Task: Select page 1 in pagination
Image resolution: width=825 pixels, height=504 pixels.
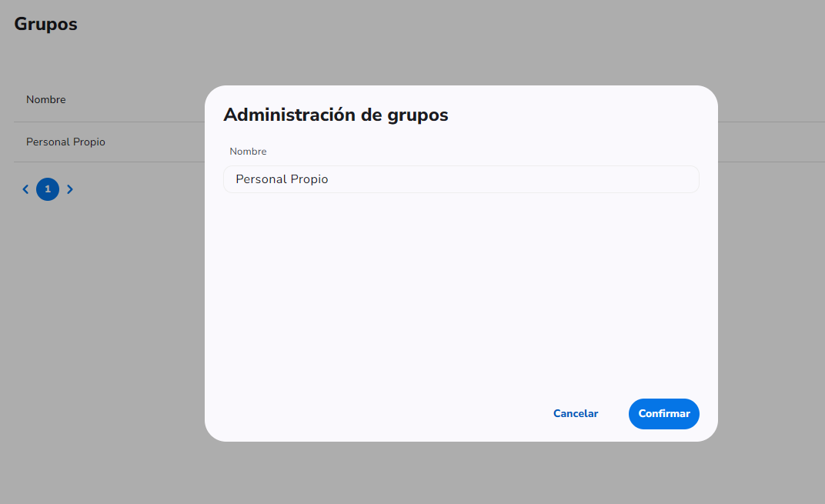Action: point(48,189)
